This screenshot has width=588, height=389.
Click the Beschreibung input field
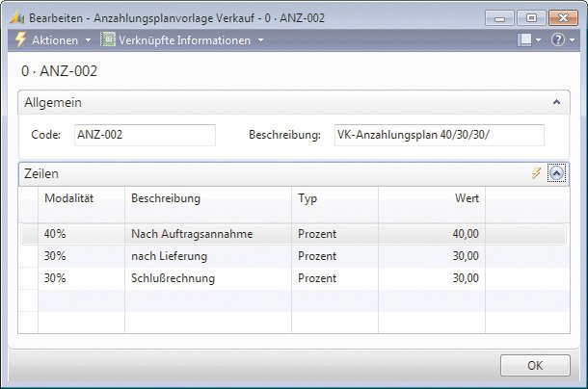click(x=440, y=135)
